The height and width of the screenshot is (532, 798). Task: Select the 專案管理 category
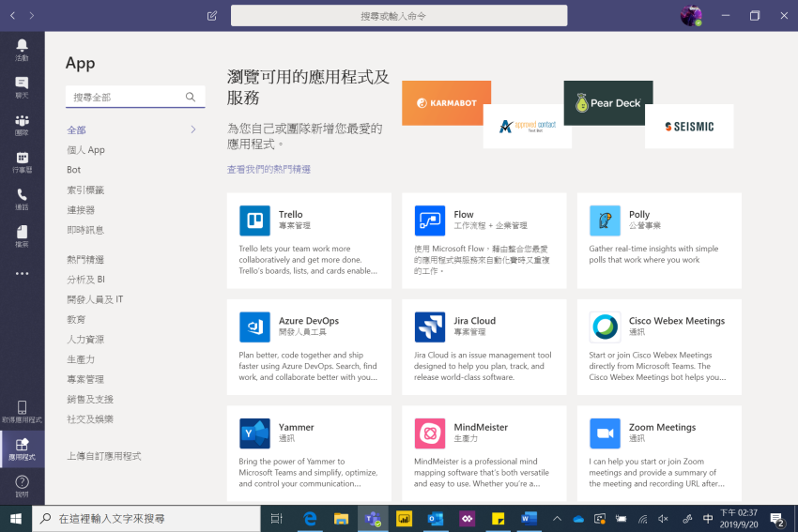pyautogui.click(x=85, y=379)
